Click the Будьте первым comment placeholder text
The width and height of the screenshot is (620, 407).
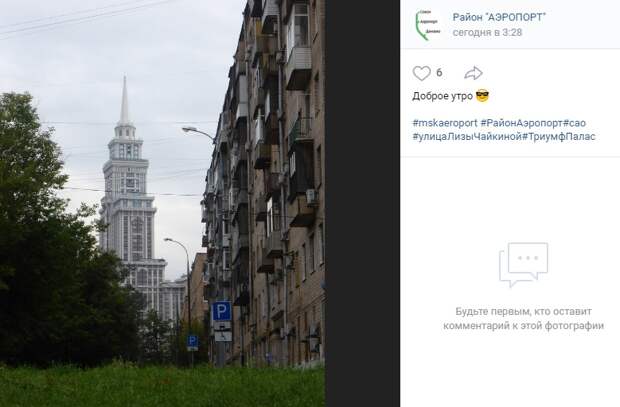pos(523,318)
